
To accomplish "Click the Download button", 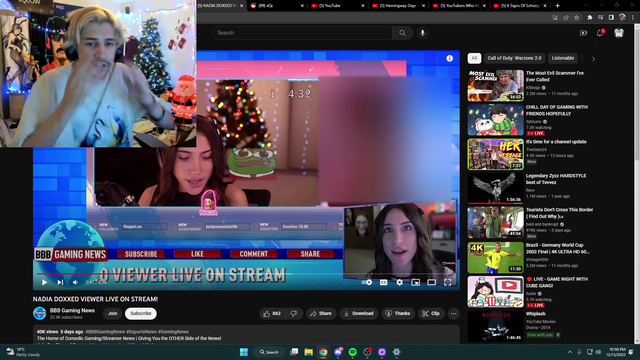I will [x=358, y=313].
